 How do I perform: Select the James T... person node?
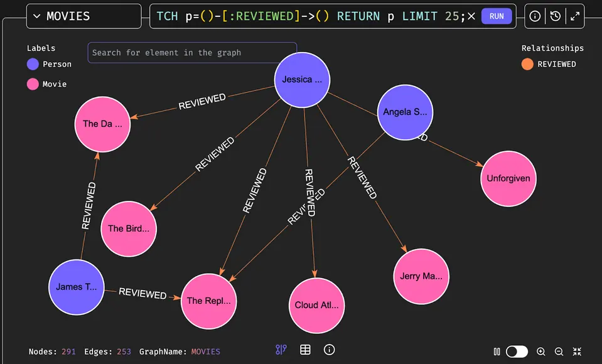[x=77, y=287]
